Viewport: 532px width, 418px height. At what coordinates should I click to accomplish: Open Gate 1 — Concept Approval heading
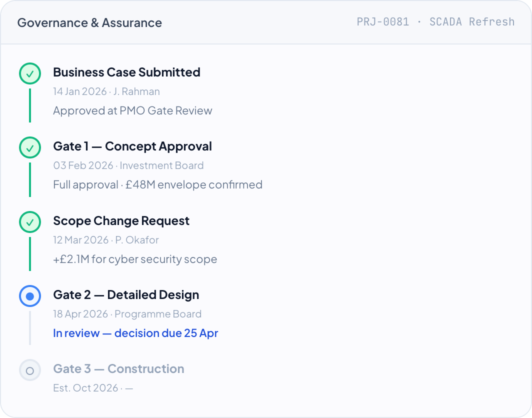132,146
